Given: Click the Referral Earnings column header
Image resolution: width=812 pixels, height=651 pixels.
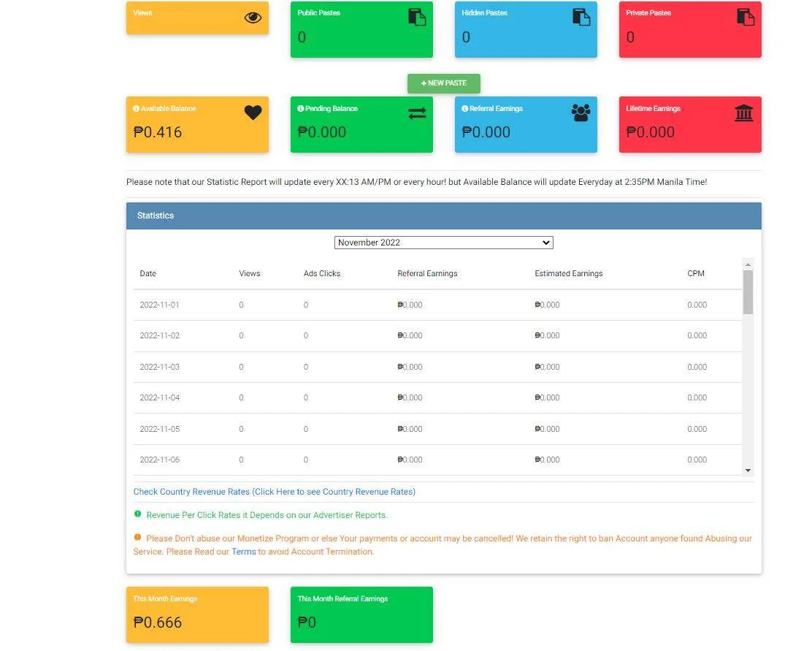Looking at the screenshot, I should [428, 273].
